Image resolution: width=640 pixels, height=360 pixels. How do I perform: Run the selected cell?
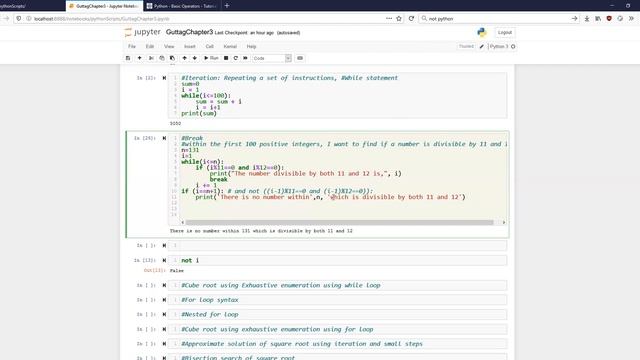[x=211, y=58]
